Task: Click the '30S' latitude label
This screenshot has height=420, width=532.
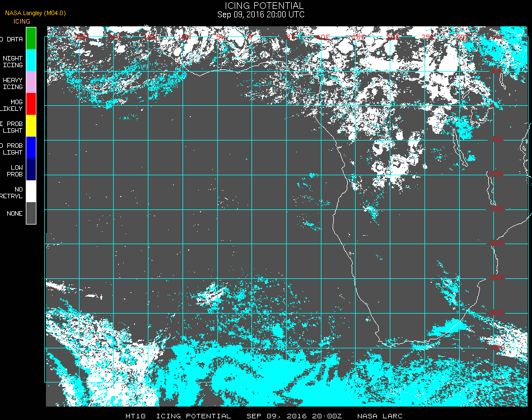Action: (497, 312)
